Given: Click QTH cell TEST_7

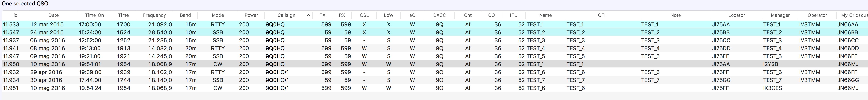Looking at the screenshot, I should [x=575, y=80].
